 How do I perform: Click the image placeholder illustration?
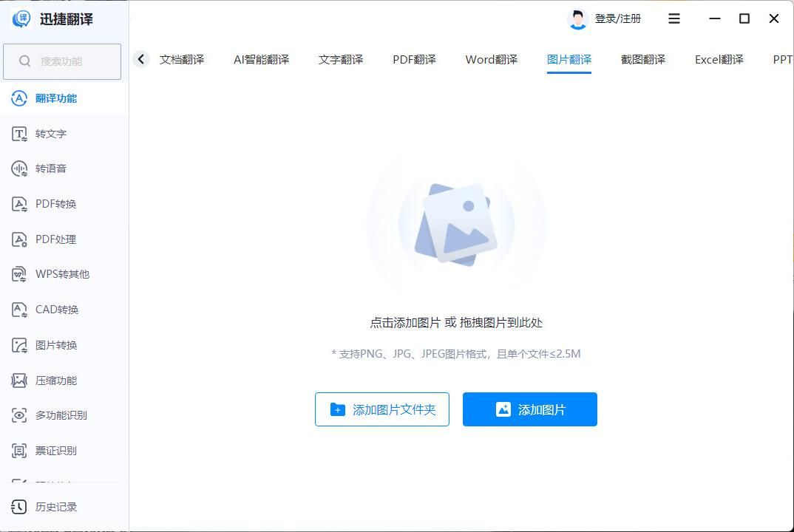(456, 224)
